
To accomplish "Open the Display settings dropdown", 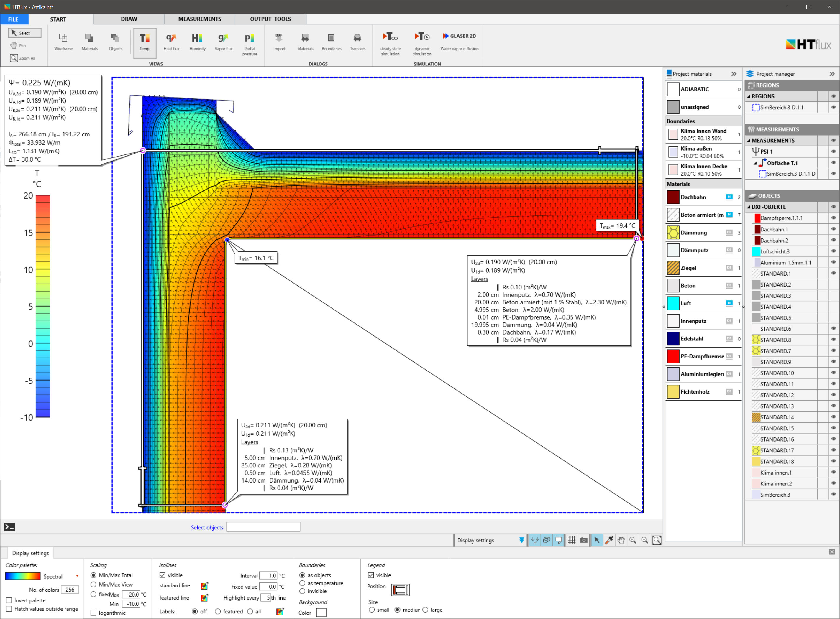I will click(521, 540).
